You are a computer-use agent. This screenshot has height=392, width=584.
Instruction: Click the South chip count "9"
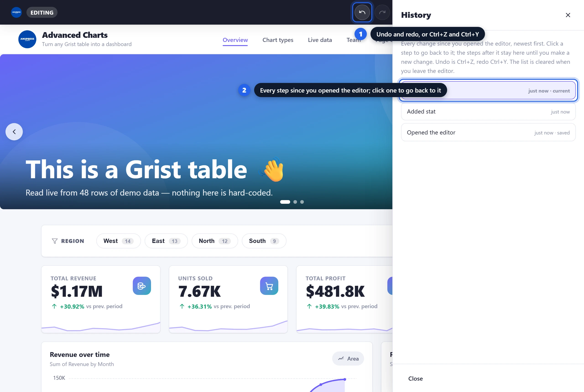click(274, 241)
